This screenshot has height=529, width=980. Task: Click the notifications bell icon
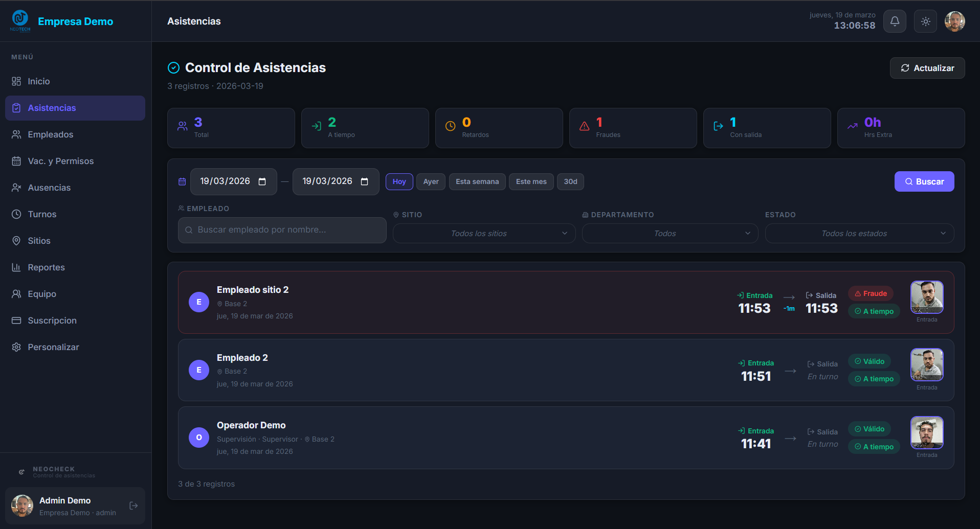click(x=895, y=21)
